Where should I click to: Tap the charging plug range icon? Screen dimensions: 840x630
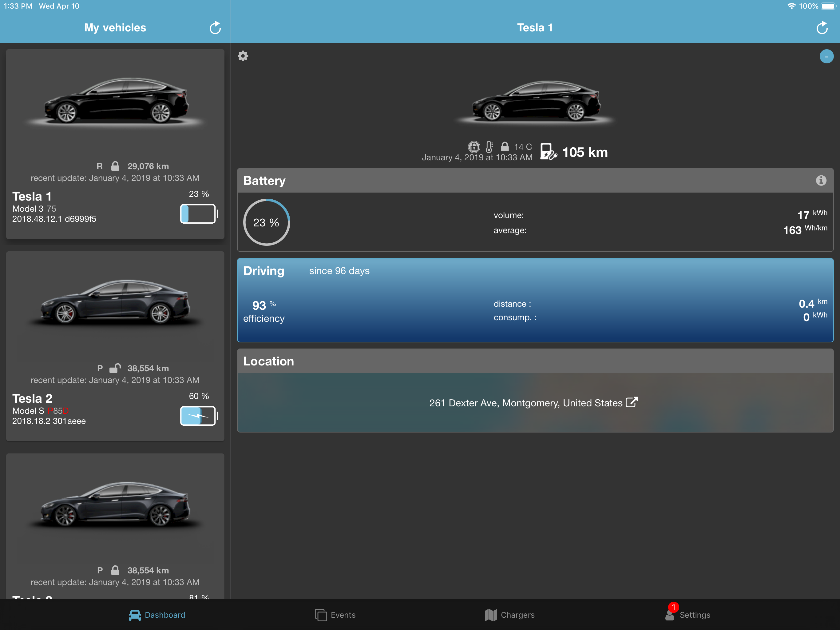pyautogui.click(x=548, y=152)
